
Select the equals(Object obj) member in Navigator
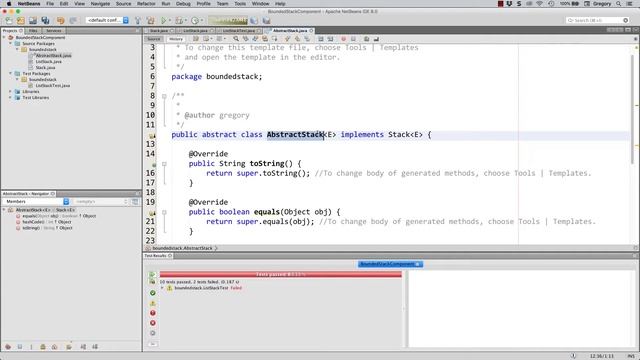click(x=59, y=216)
